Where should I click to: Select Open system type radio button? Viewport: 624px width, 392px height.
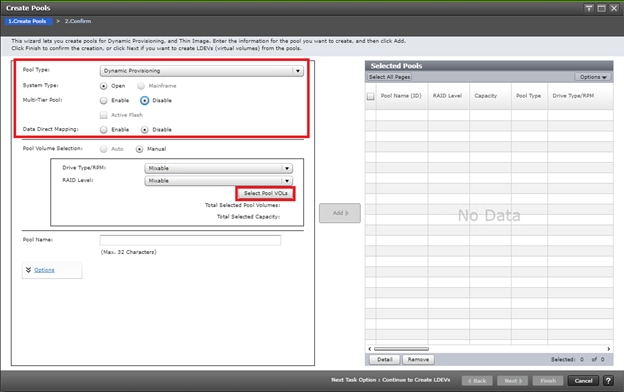103,86
